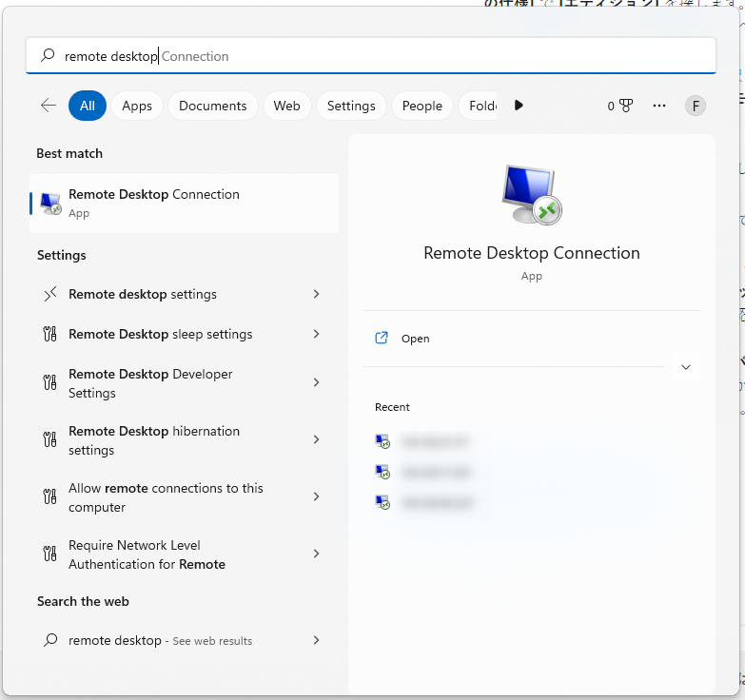Open the second recent remote connection
Image resolution: width=745 pixels, height=700 pixels.
(x=422, y=472)
